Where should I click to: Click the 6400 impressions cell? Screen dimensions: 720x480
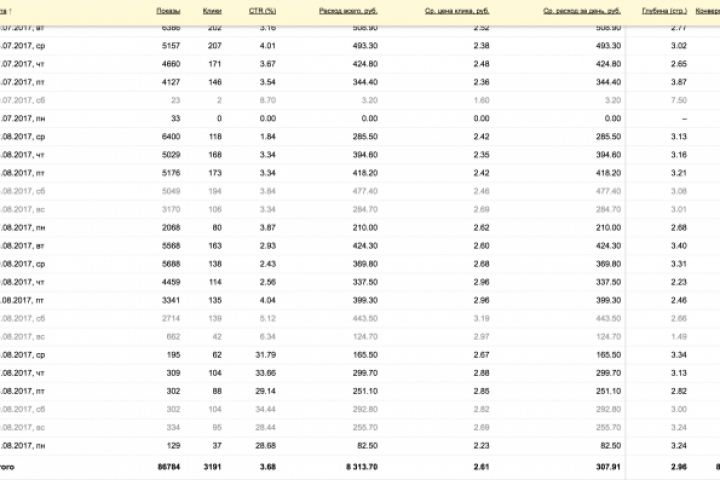tap(169, 136)
